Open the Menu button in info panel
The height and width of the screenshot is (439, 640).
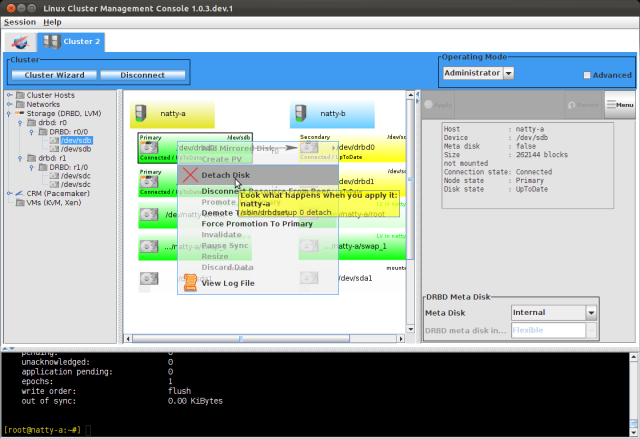click(620, 104)
